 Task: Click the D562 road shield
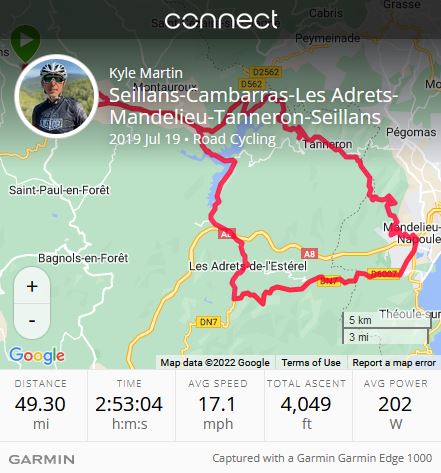click(251, 84)
